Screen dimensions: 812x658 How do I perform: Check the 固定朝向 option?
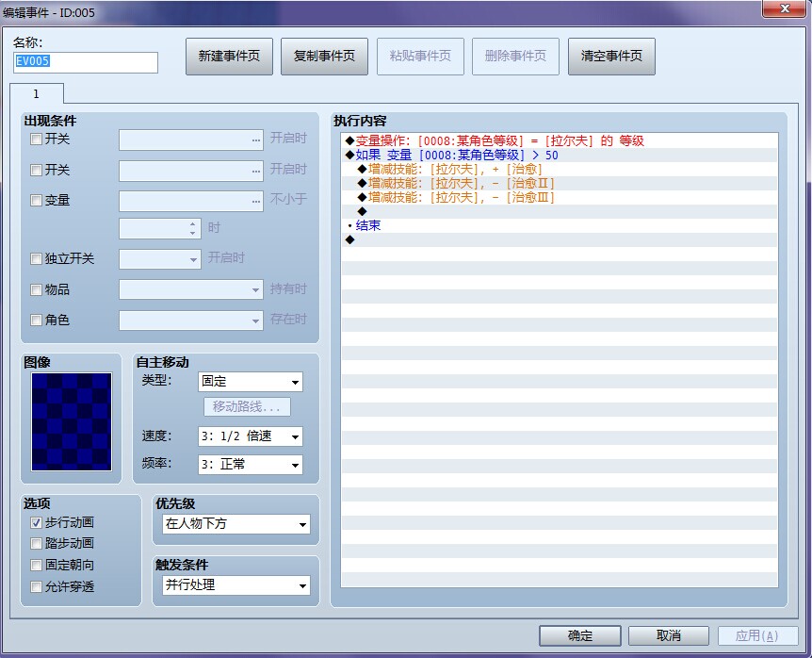pos(36,565)
